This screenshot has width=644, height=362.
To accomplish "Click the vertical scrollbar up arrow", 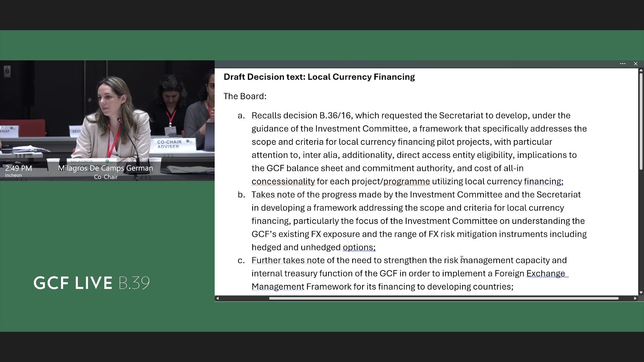I will [641, 70].
